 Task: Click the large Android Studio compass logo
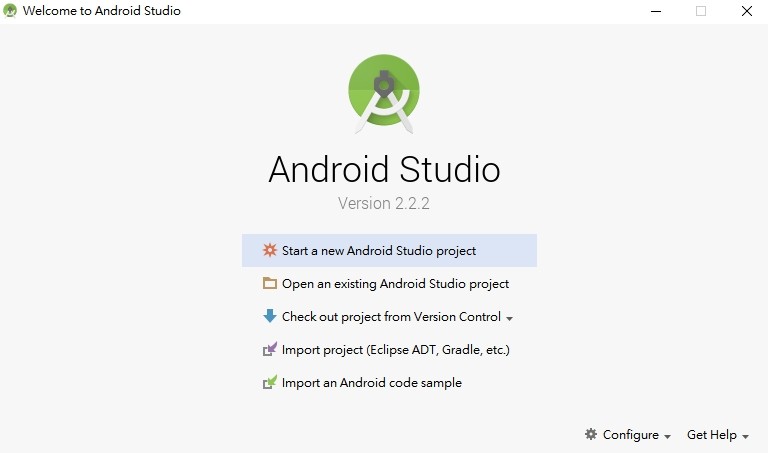384,94
